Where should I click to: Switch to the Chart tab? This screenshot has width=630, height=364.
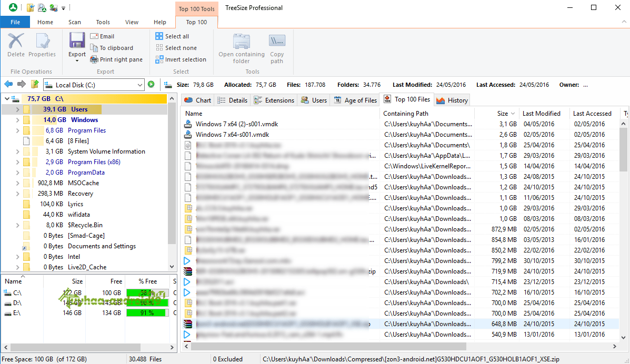click(x=198, y=100)
